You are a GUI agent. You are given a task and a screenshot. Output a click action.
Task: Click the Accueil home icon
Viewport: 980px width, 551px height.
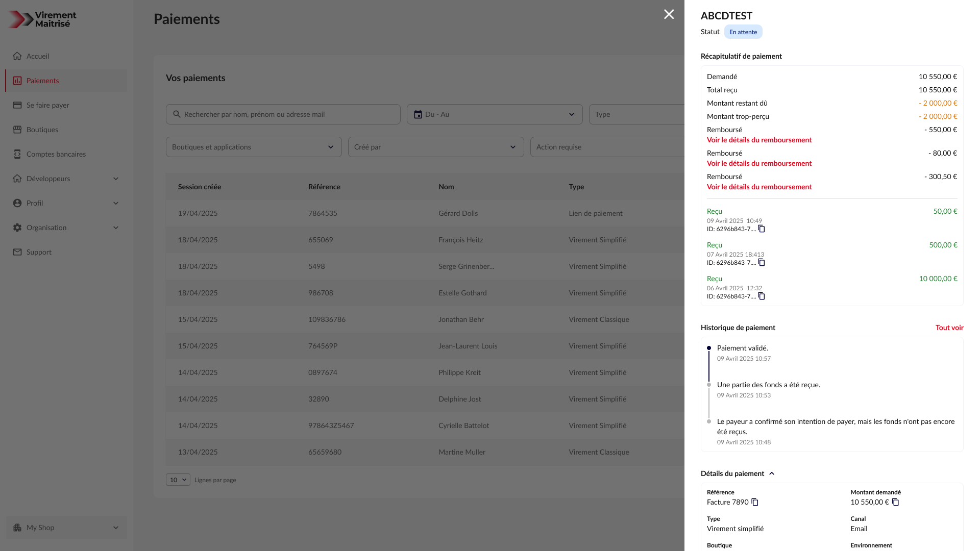tap(18, 56)
